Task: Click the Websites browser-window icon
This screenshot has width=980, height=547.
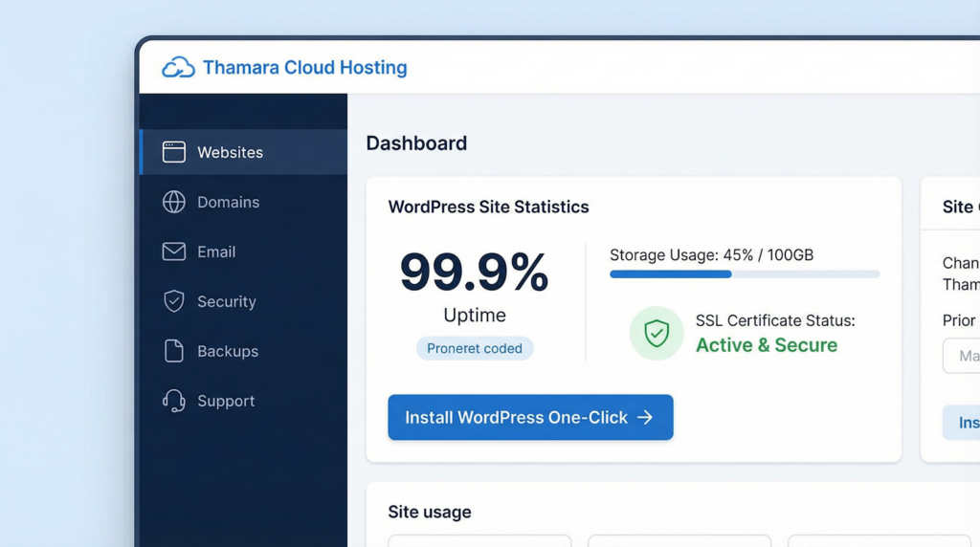Action: click(174, 152)
